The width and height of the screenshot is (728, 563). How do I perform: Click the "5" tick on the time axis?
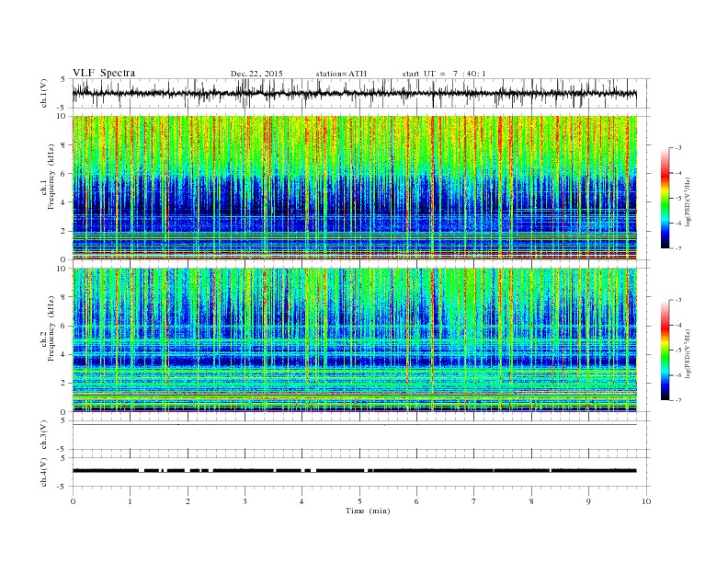click(x=359, y=501)
